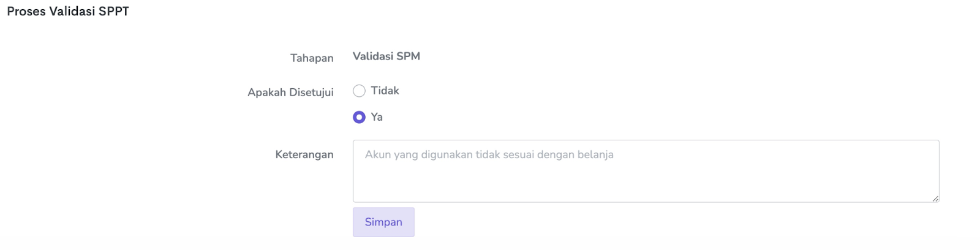Click the textarea resize handle corner
The image size is (980, 250).
click(x=935, y=199)
